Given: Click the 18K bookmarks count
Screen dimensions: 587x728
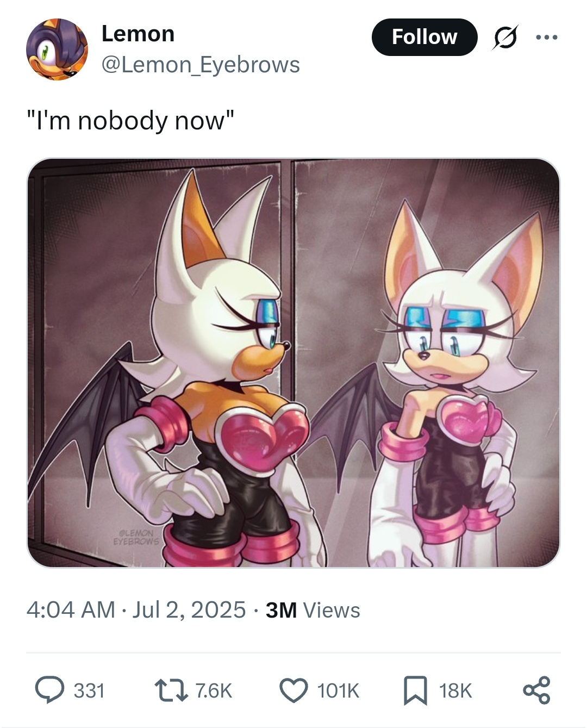Looking at the screenshot, I should pyautogui.click(x=455, y=690).
